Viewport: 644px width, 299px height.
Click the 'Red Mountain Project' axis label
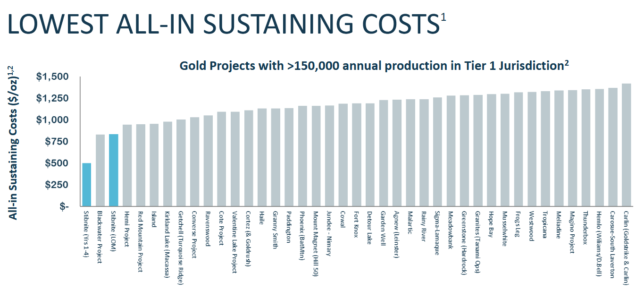click(x=141, y=241)
